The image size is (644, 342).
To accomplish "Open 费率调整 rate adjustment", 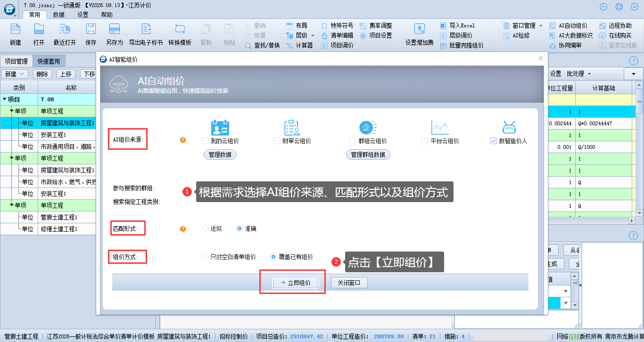I will tap(376, 25).
